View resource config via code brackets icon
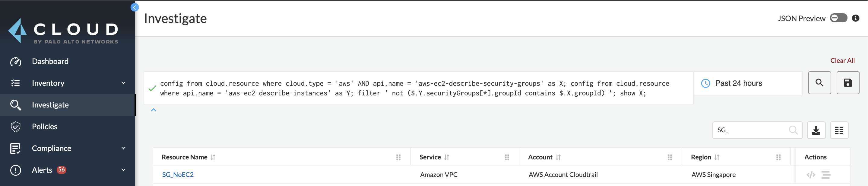Screen dimensions: 868x186 (x=811, y=175)
